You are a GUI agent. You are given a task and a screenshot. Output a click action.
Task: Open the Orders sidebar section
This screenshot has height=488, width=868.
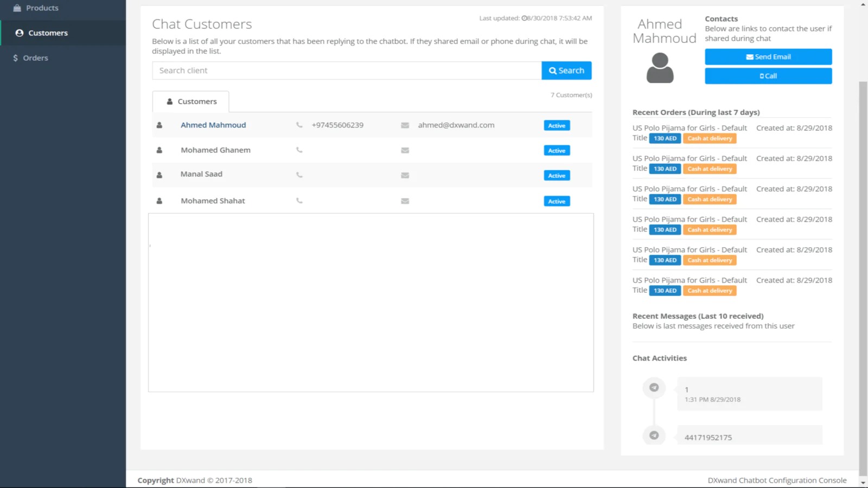(35, 58)
